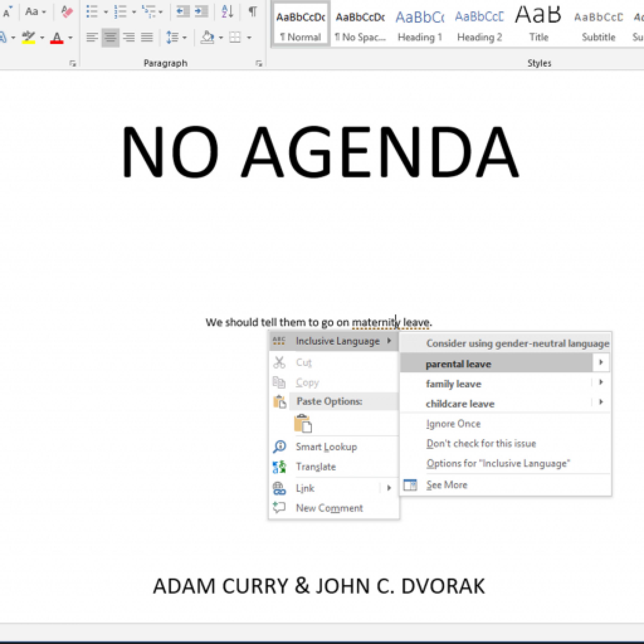Apply the Heading 1 style thumbnail
This screenshot has width=644, height=644.
[x=420, y=25]
